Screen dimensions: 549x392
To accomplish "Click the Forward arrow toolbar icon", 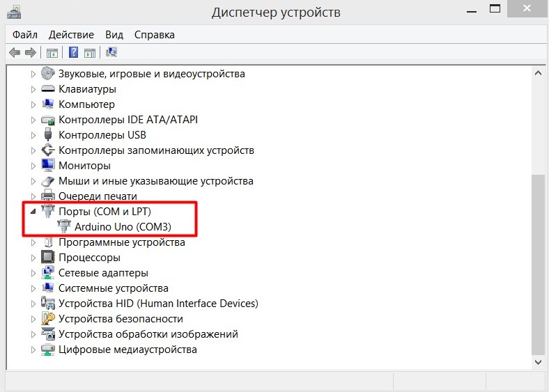I will coord(31,53).
